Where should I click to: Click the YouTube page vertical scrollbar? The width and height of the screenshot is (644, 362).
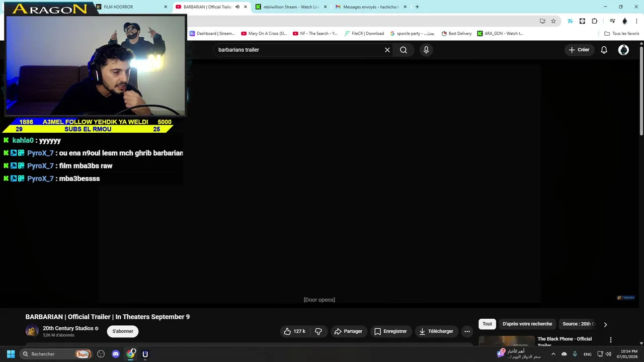click(x=641, y=90)
